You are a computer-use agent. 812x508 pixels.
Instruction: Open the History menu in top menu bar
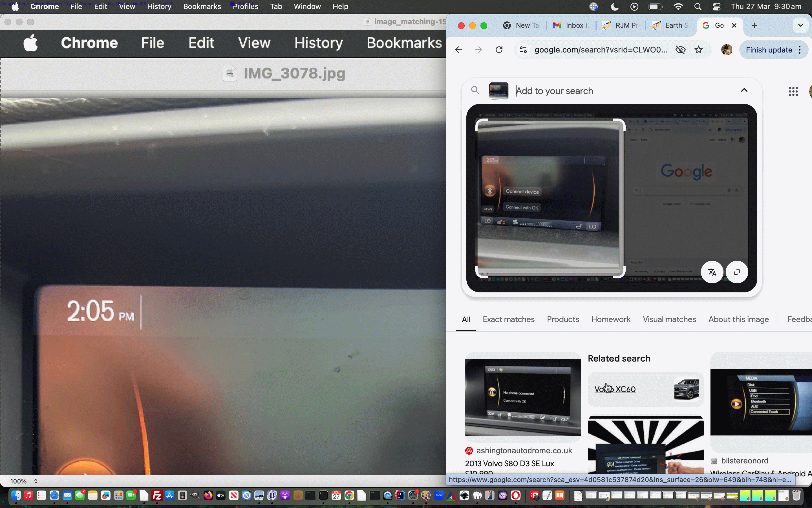click(x=159, y=7)
